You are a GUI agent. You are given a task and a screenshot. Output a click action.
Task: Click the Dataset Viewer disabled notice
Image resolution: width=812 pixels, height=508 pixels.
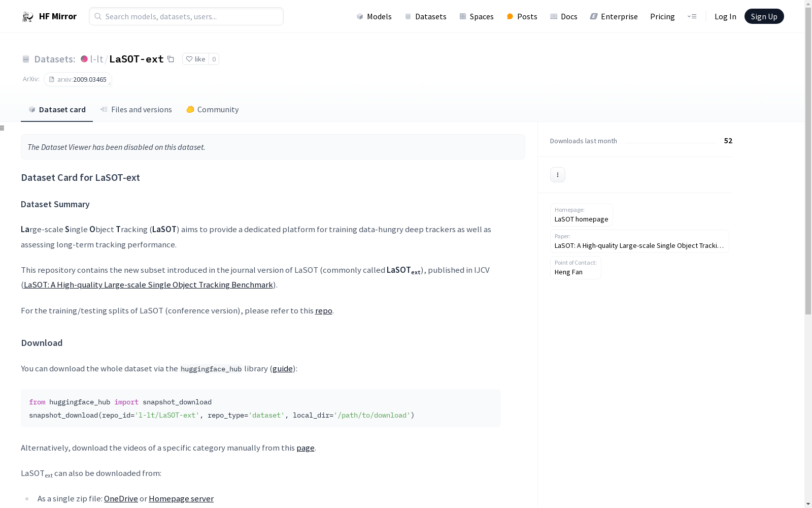[273, 147]
